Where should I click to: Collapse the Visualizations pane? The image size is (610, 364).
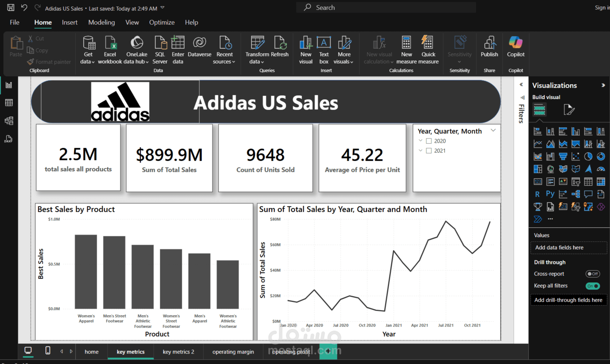(603, 85)
